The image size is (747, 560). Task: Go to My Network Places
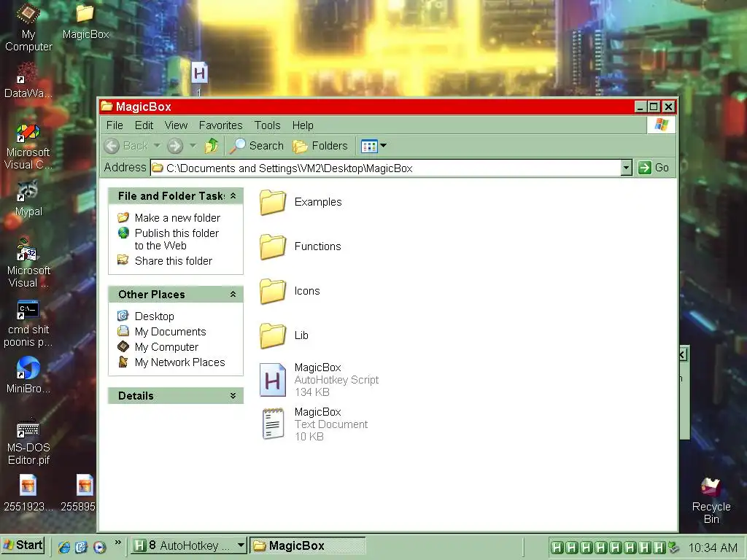click(x=171, y=362)
